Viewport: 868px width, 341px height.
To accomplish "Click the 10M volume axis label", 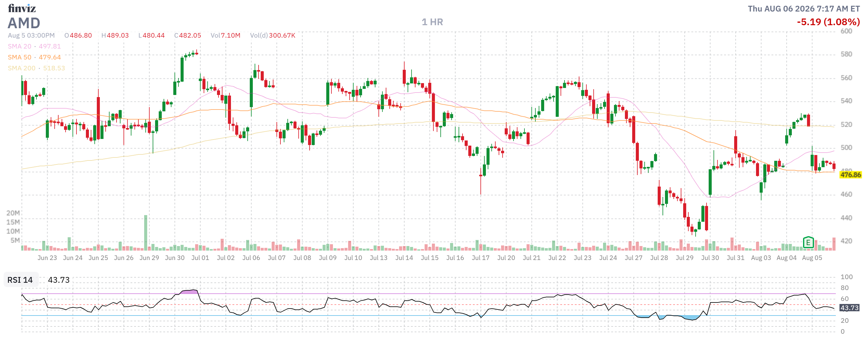I will [13, 231].
